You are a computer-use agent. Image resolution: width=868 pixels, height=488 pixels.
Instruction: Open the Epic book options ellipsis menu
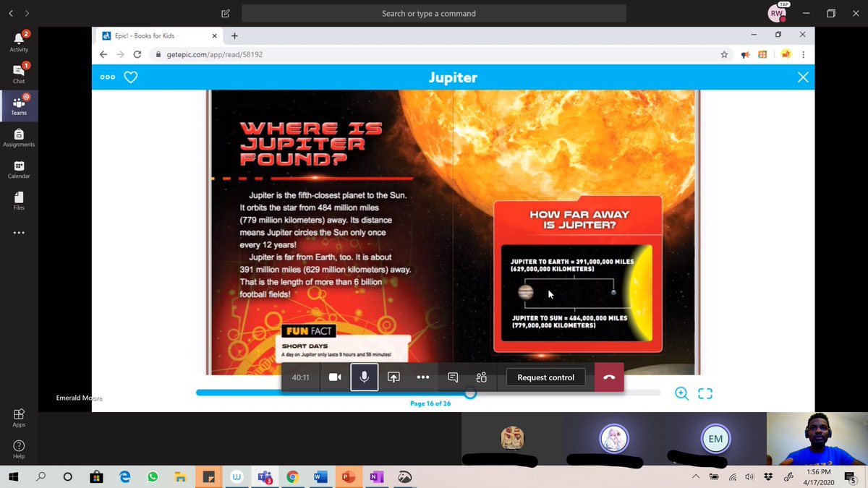tap(108, 77)
